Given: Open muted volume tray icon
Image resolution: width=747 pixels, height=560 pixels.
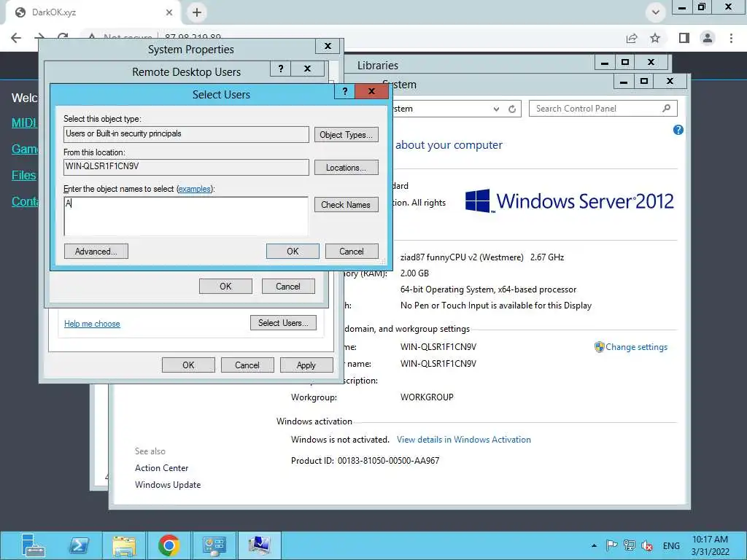Looking at the screenshot, I should click(x=647, y=545).
